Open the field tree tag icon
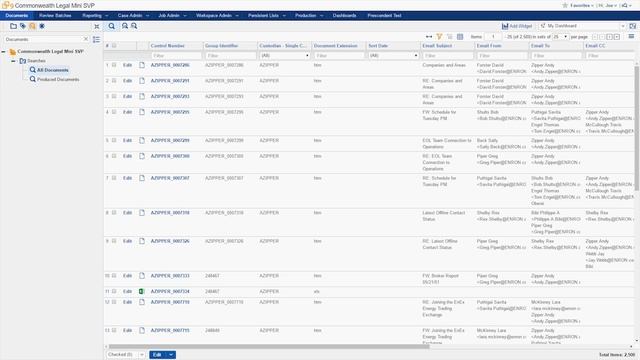Viewport: 640px width, 360px height. (x=23, y=26)
